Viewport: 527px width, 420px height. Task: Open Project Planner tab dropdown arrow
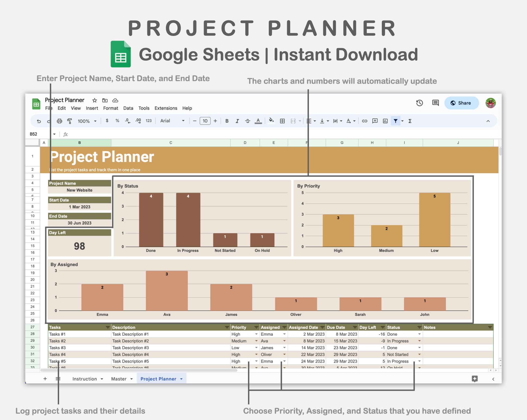pos(181,379)
